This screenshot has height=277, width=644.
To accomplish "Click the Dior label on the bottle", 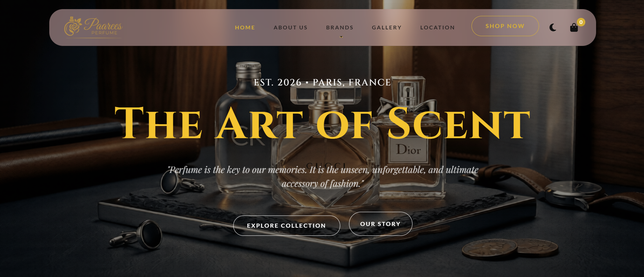I will point(408,149).
